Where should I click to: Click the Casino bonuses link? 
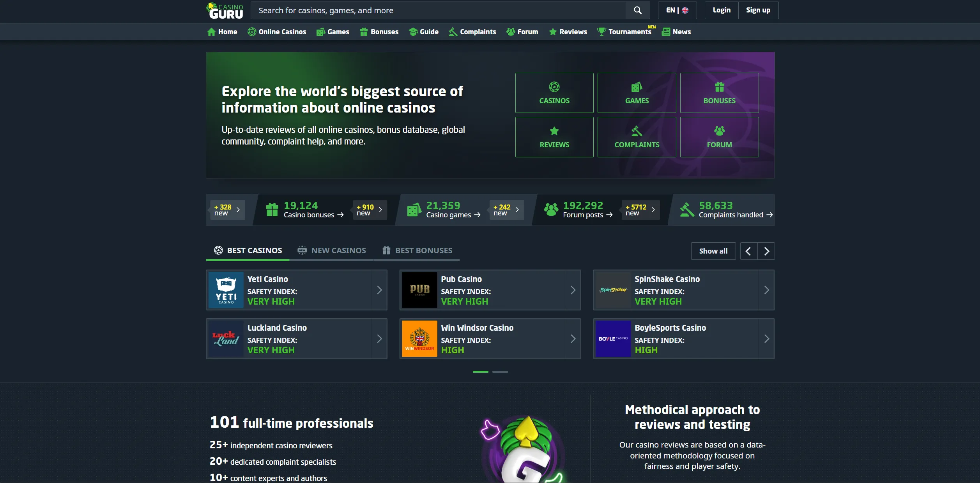[313, 215]
